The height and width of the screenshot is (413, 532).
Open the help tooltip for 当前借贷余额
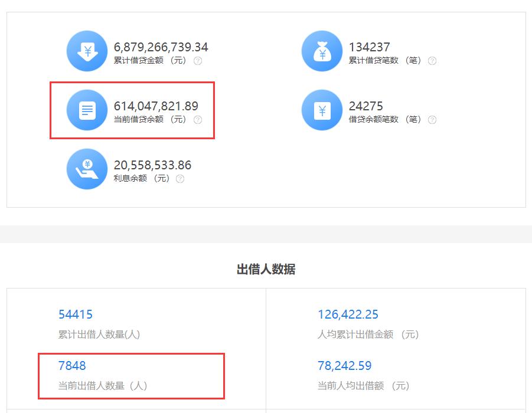tap(198, 120)
